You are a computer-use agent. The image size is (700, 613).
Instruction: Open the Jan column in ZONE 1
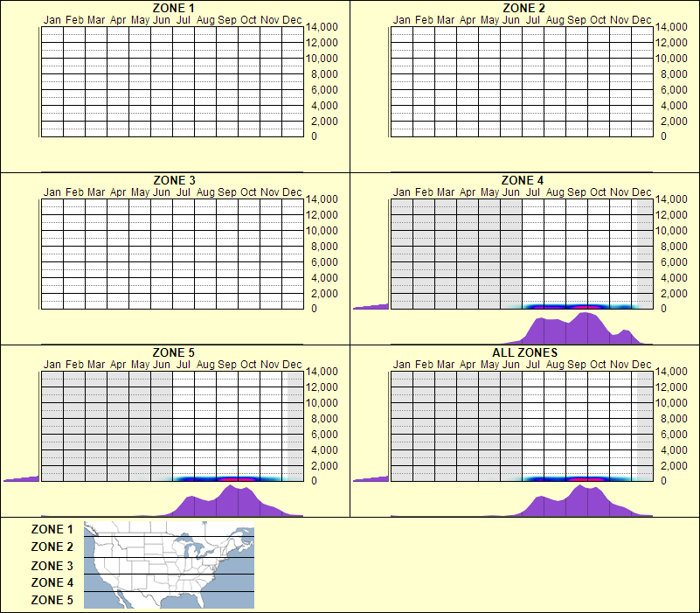52,79
